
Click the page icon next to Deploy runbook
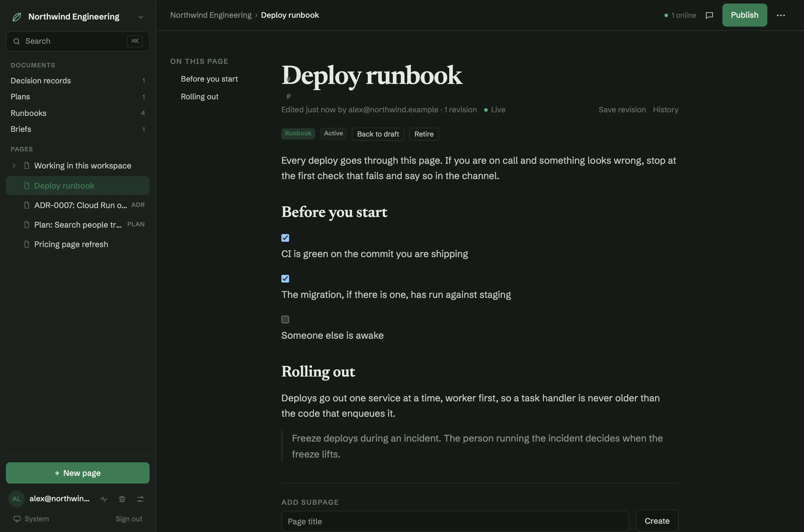coord(27,186)
